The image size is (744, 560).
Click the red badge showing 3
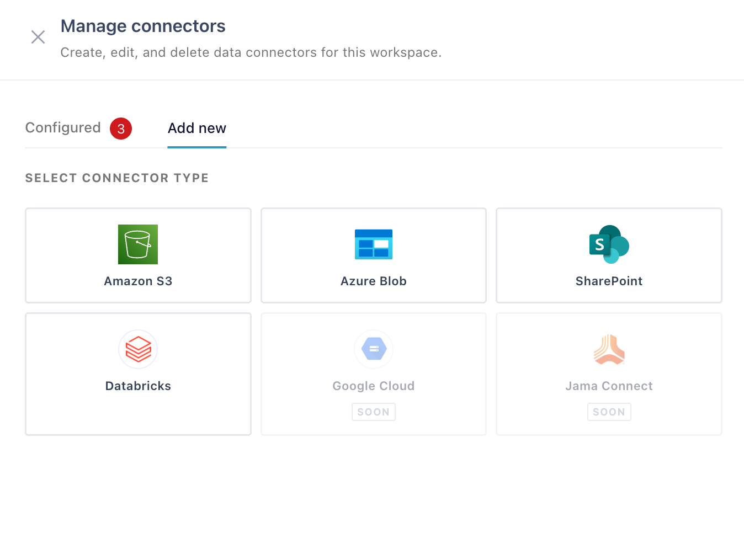click(x=121, y=129)
